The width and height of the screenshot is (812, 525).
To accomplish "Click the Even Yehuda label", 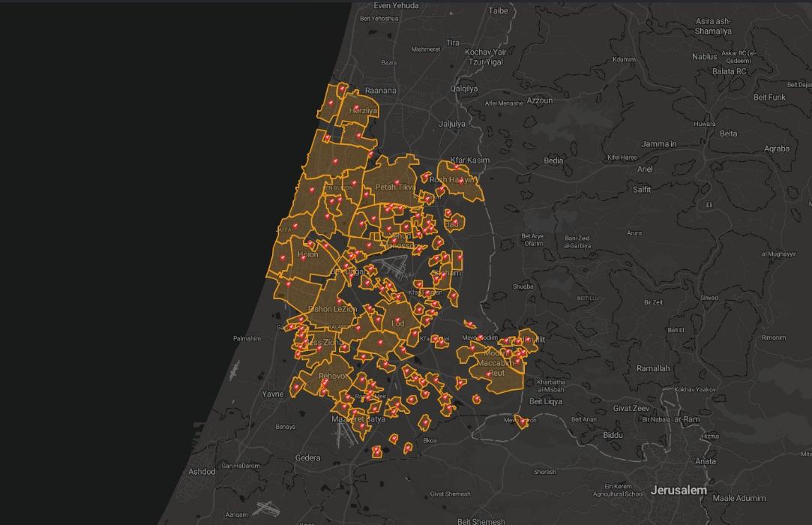I will [396, 5].
